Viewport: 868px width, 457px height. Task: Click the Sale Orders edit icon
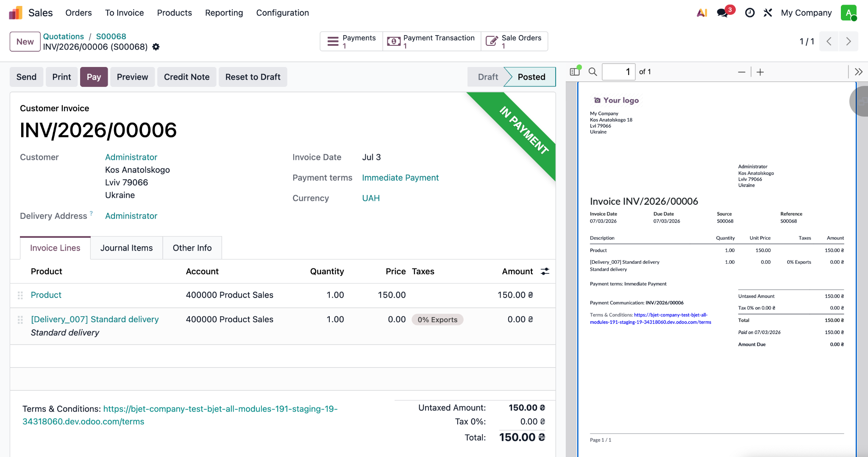tap(492, 41)
